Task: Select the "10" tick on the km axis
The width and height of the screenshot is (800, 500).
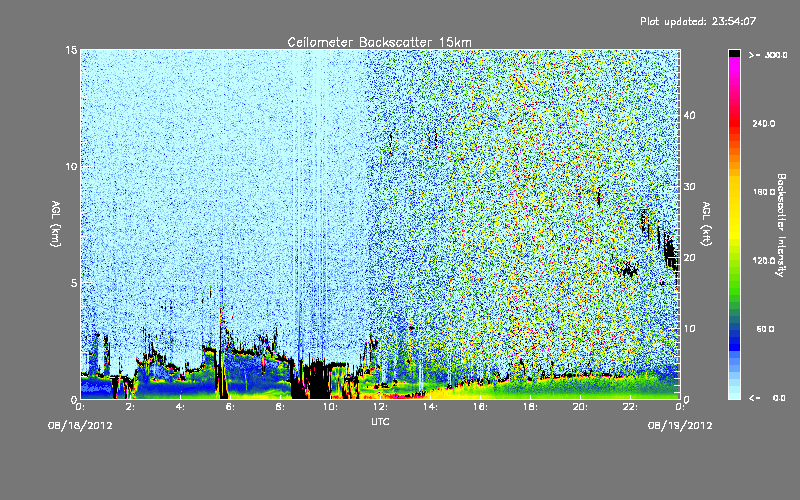Action: [71, 166]
